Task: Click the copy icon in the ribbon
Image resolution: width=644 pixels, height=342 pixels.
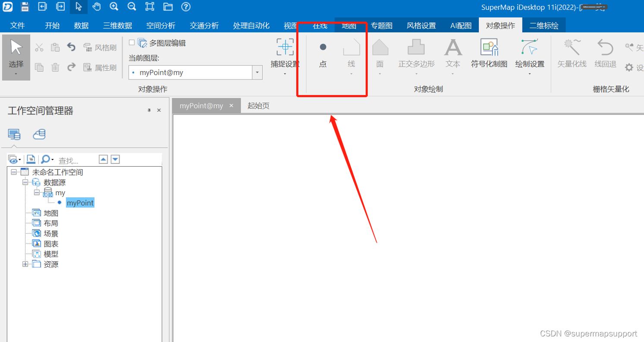Action: [x=39, y=67]
